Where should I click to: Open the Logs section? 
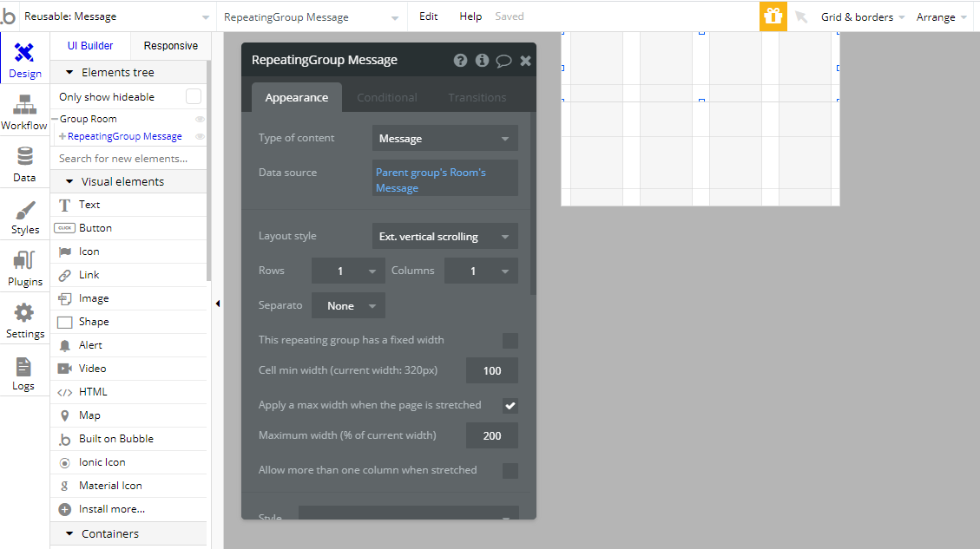24,374
